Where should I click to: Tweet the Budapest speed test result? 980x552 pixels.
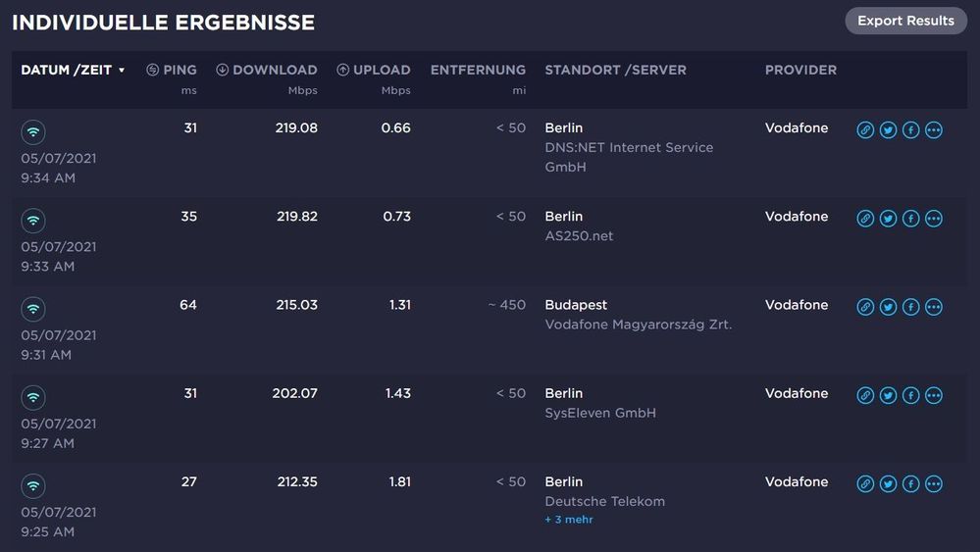click(x=888, y=307)
